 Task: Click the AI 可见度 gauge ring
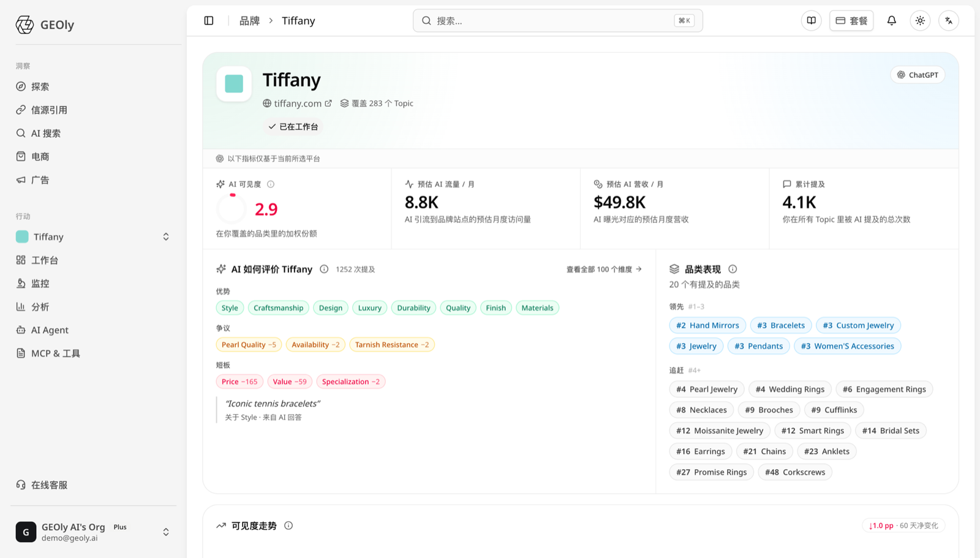coord(232,209)
